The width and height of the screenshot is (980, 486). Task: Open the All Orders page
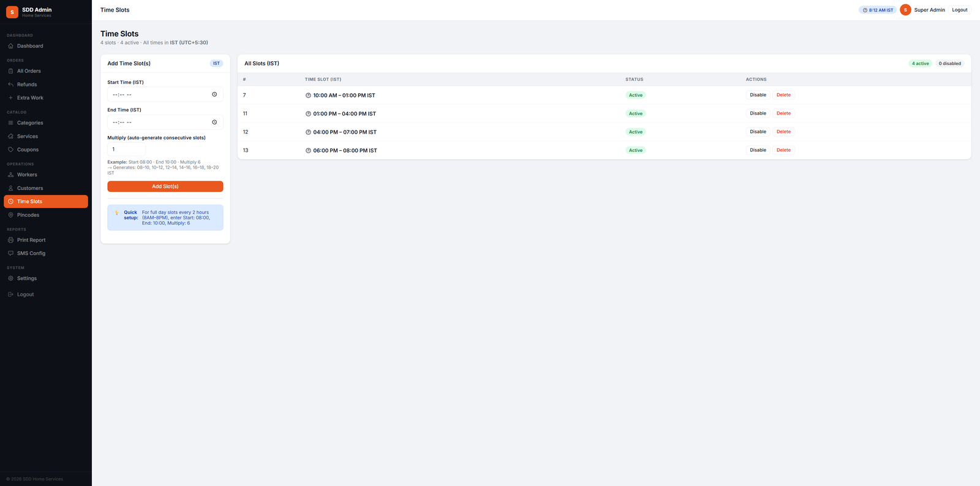pos(46,71)
